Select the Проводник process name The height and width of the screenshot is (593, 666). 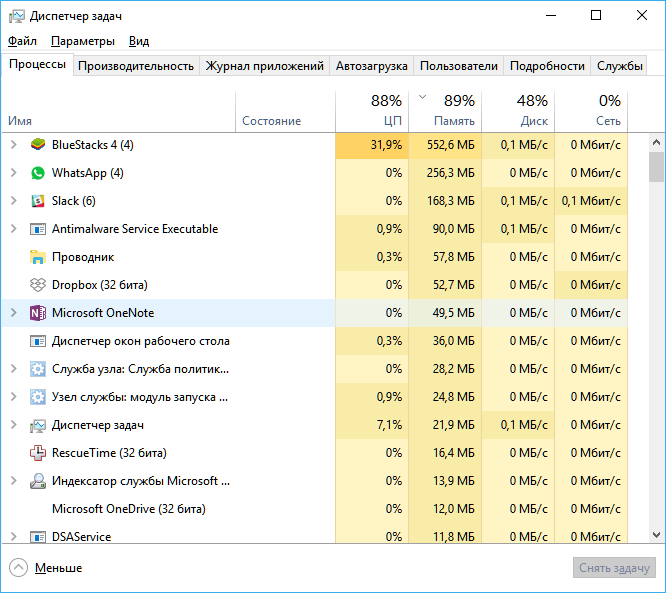[x=83, y=257]
